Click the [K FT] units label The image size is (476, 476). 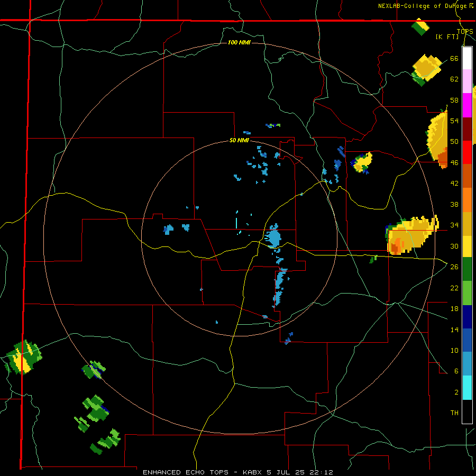[x=447, y=37]
